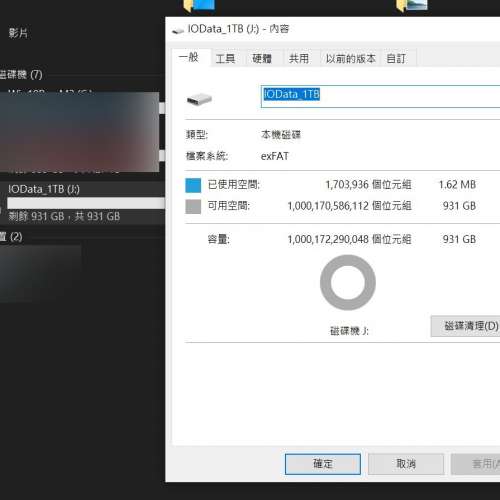Open 影片 folder in Explorer sidebar

point(18,33)
